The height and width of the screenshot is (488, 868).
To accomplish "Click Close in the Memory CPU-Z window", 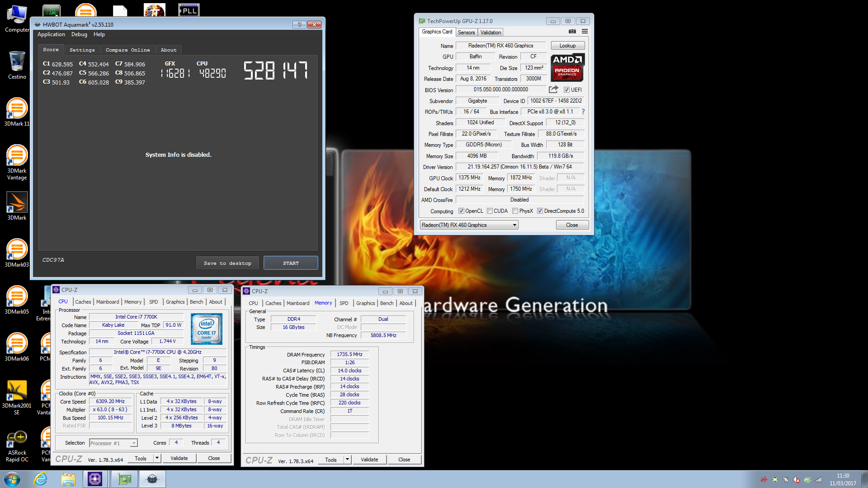I will (x=404, y=460).
